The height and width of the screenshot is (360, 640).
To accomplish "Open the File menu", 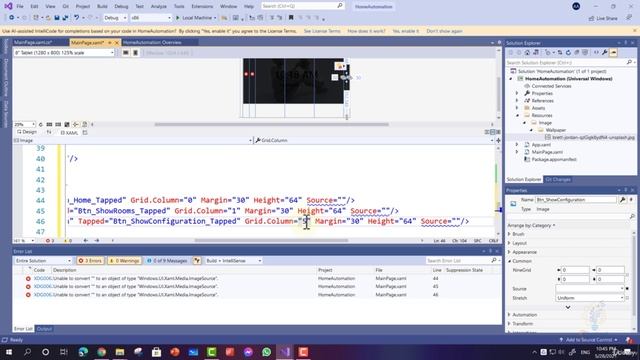I will click(20, 7).
